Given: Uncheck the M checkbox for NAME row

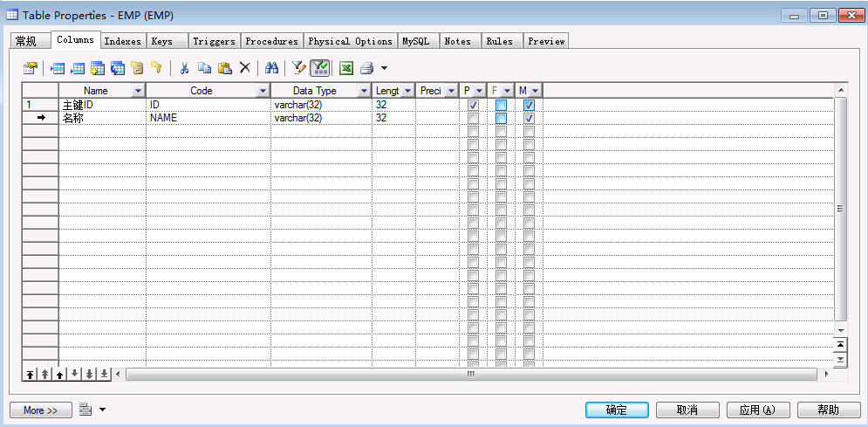Looking at the screenshot, I should click(529, 118).
